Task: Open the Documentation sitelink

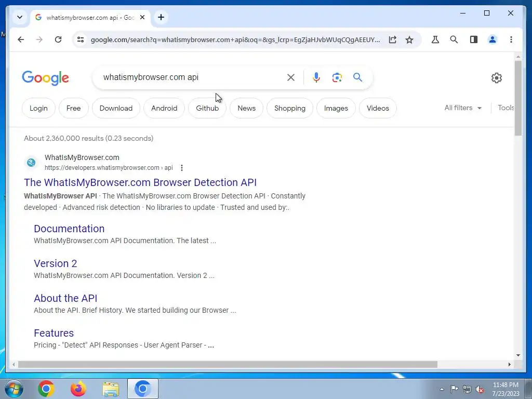Action: [69, 229]
